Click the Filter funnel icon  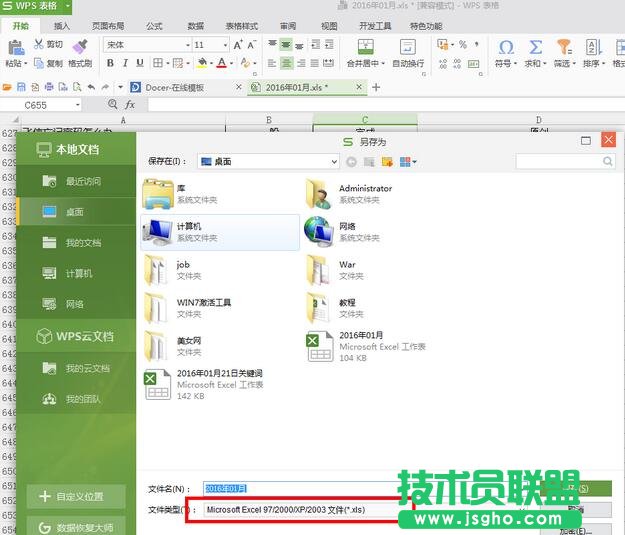pos(564,47)
